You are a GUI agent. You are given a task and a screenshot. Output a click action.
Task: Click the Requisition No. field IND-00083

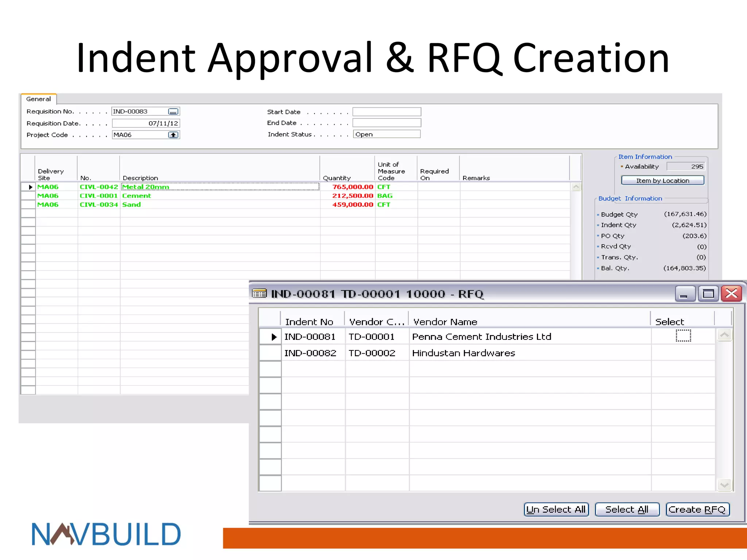click(x=146, y=112)
